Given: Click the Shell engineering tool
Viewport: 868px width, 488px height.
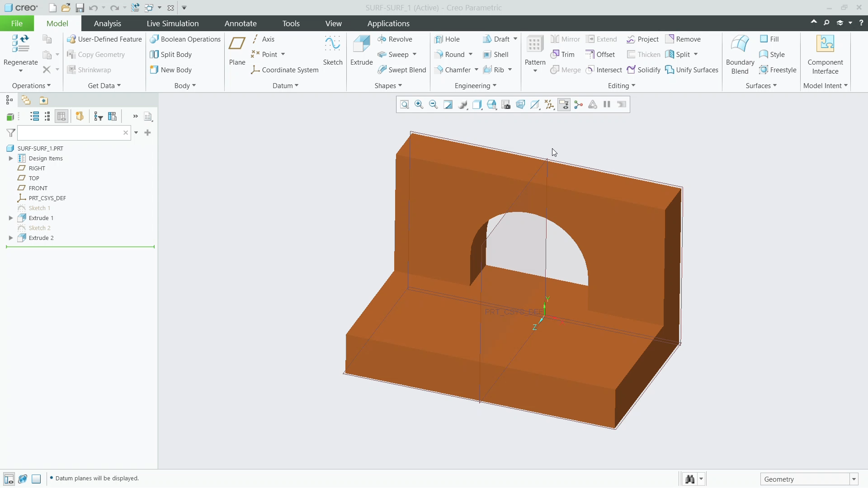Looking at the screenshot, I should click(496, 55).
